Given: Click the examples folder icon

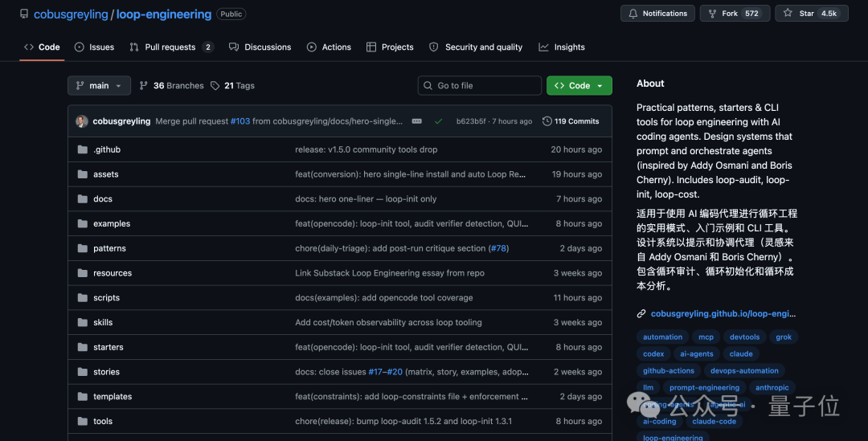Looking at the screenshot, I should (83, 223).
